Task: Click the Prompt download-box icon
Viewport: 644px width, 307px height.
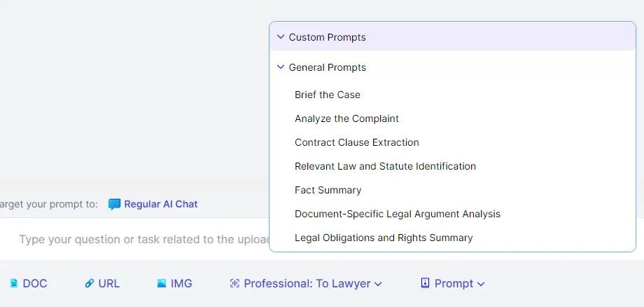Action: [425, 282]
